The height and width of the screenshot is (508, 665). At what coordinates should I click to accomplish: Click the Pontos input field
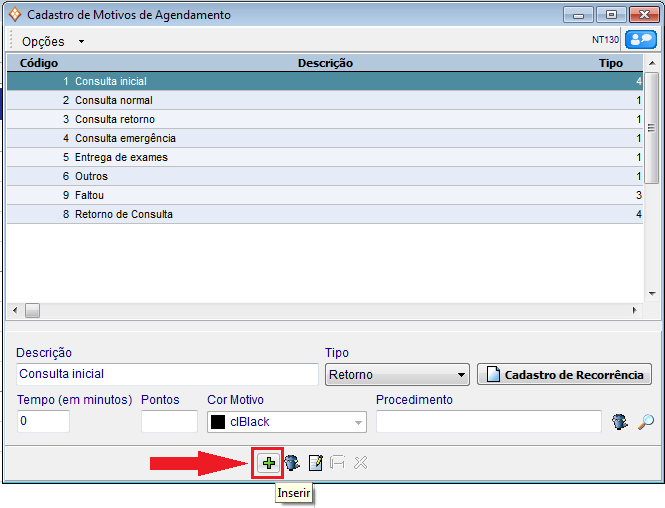click(x=169, y=422)
